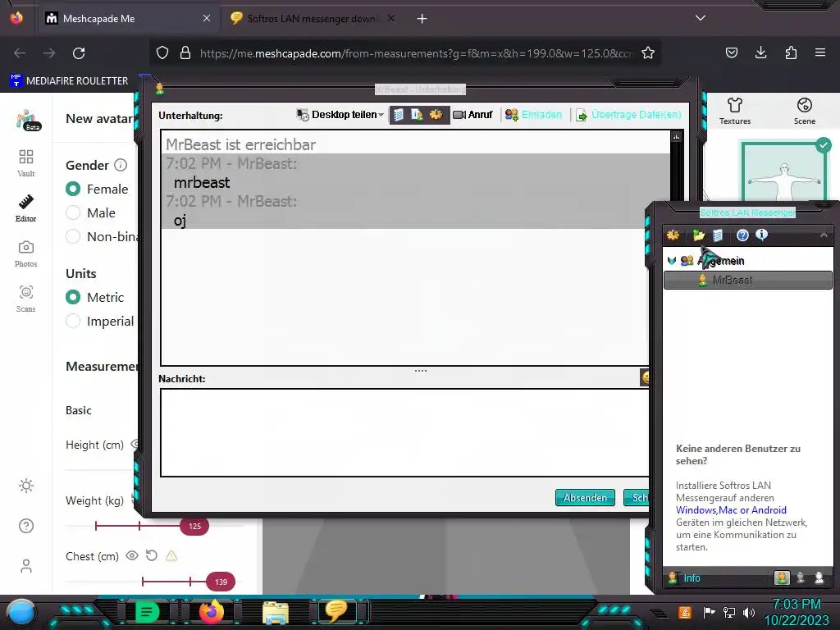Focus the Nachricht message input box
This screenshot has width=840, height=630.
click(x=405, y=432)
